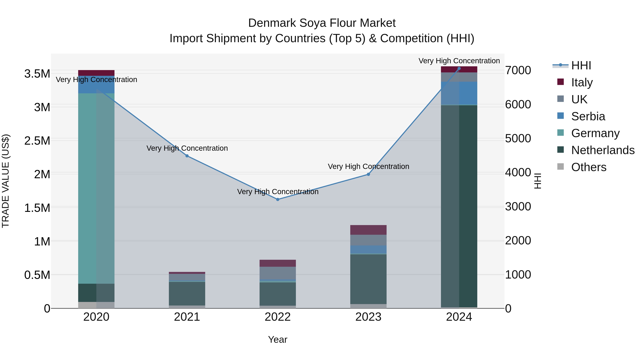
Task: Toggle the Serbia legend entry
Action: coord(581,116)
